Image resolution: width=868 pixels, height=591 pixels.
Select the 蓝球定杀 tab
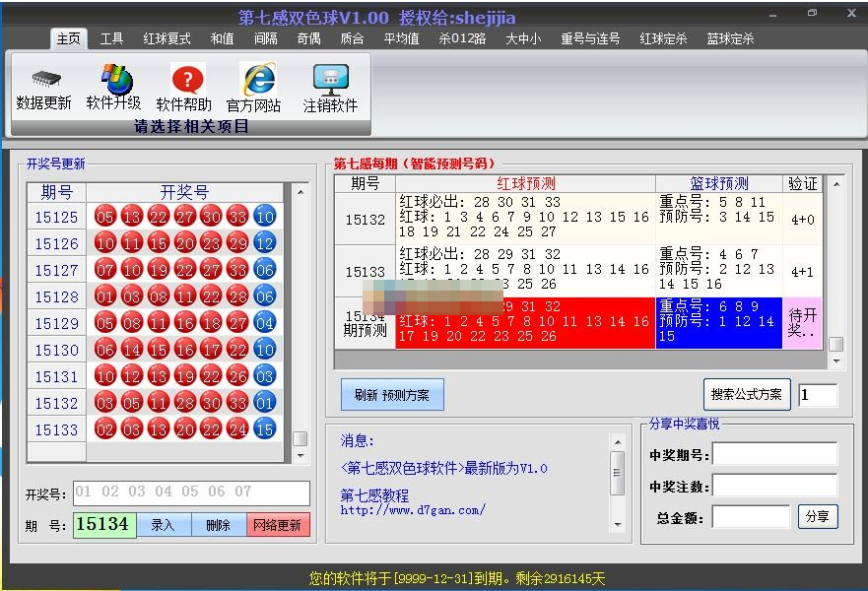pyautogui.click(x=730, y=38)
